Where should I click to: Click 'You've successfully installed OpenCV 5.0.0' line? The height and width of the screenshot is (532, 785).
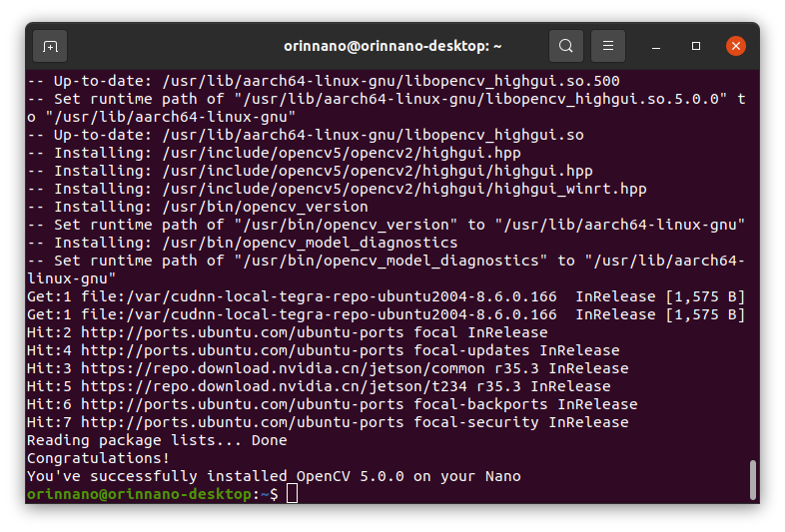[x=274, y=476]
